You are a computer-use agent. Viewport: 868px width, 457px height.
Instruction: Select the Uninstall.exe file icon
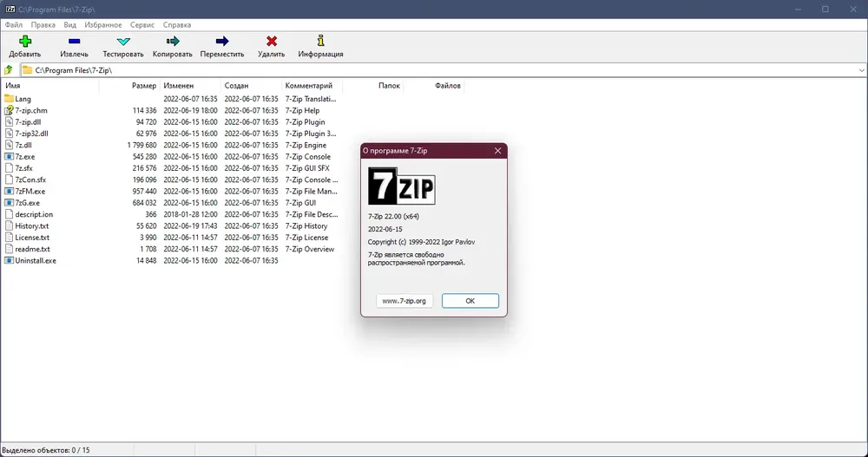tap(9, 261)
